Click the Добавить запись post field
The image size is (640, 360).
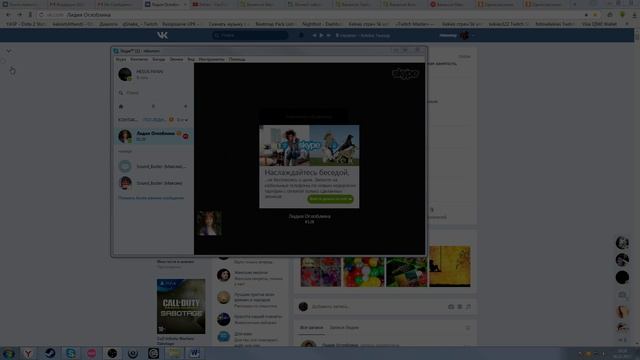pyautogui.click(x=376, y=307)
